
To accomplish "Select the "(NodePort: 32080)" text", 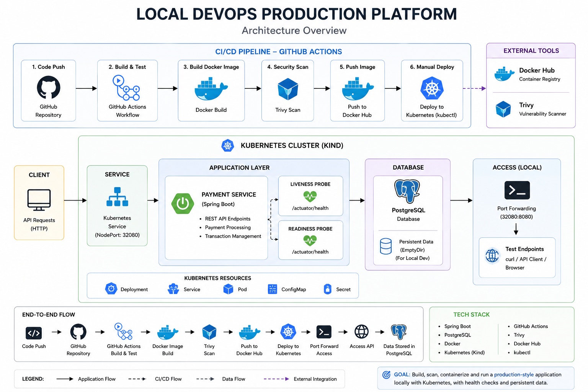I will tap(117, 235).
